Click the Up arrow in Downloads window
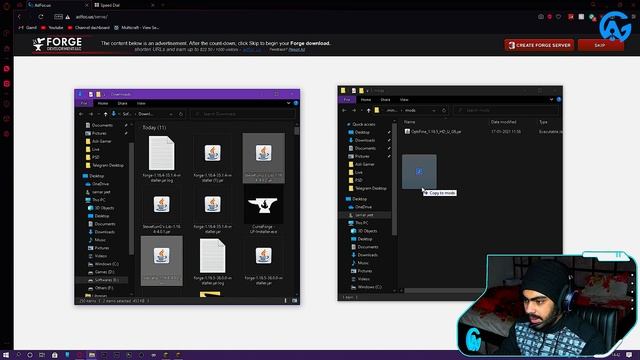Viewport: 640px width, 360px height. coord(105,114)
